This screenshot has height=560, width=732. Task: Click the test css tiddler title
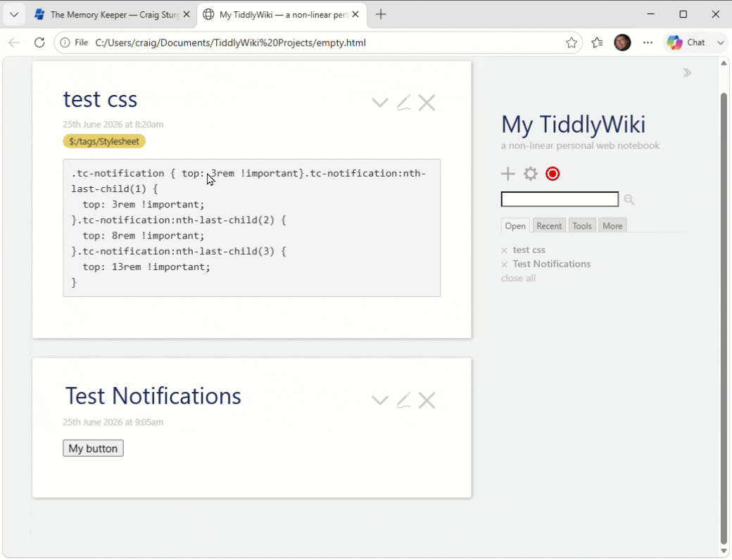pos(100,99)
